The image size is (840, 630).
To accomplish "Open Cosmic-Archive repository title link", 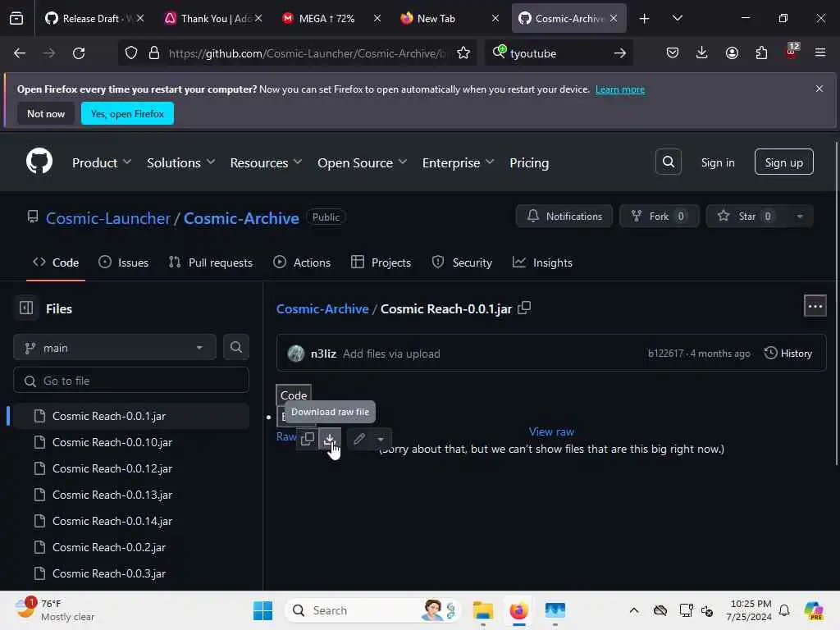I will click(x=241, y=218).
